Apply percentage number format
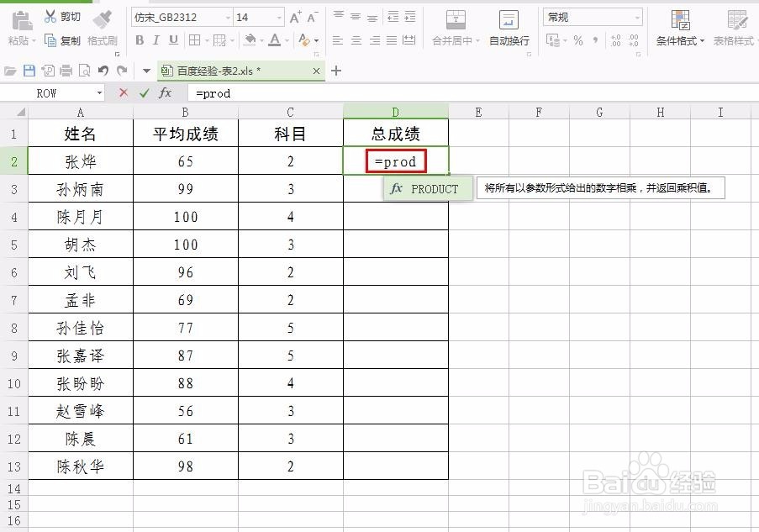This screenshot has width=759, height=532. point(579,40)
